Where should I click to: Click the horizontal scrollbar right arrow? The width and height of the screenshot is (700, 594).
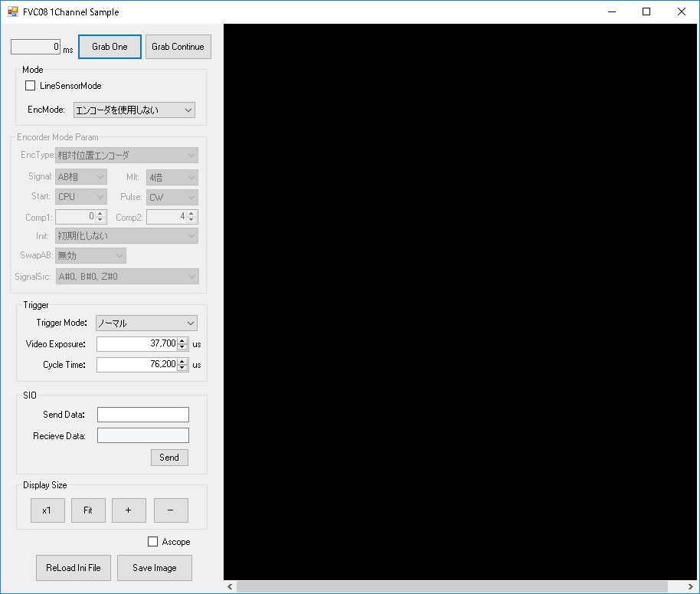coord(691,587)
